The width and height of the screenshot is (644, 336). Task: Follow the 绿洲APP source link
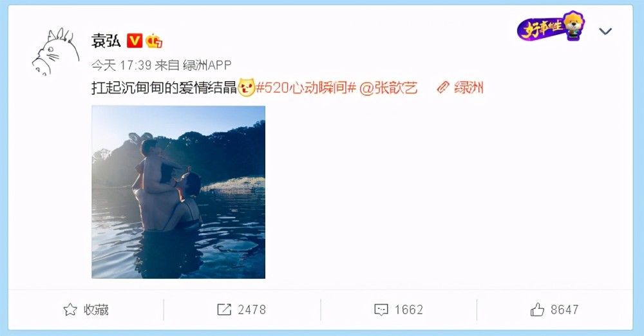207,65
